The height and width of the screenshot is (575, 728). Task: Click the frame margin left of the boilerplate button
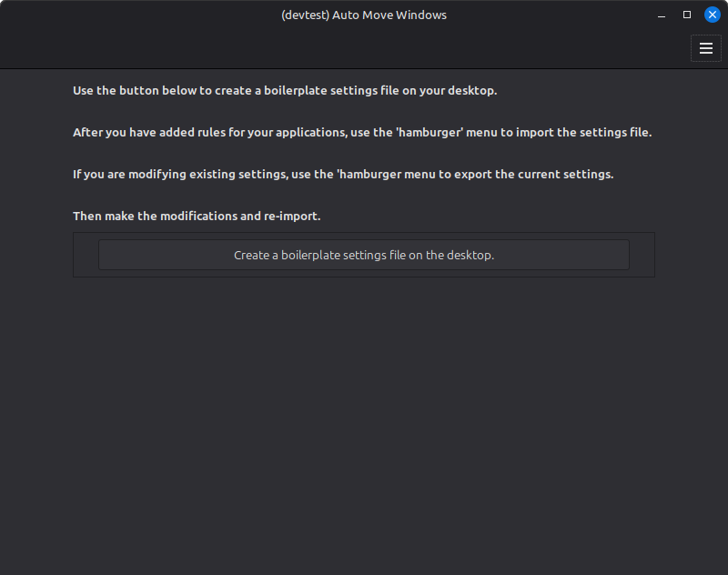pos(86,255)
